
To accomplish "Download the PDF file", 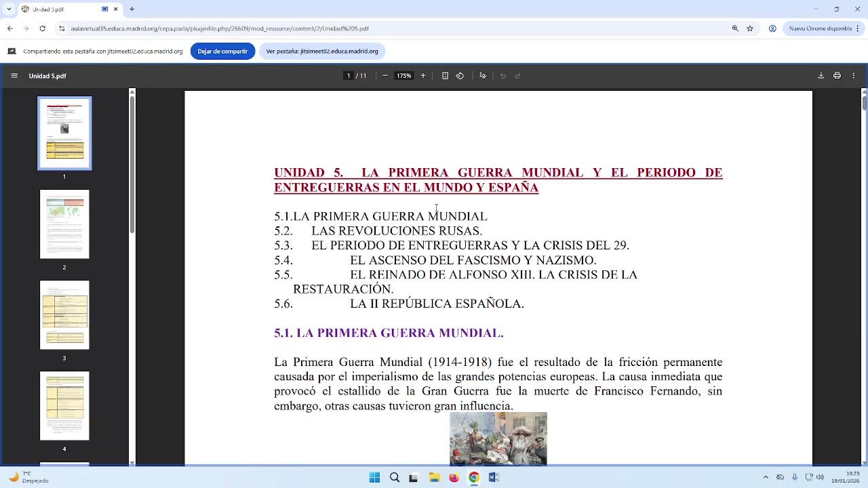I will (x=821, y=76).
